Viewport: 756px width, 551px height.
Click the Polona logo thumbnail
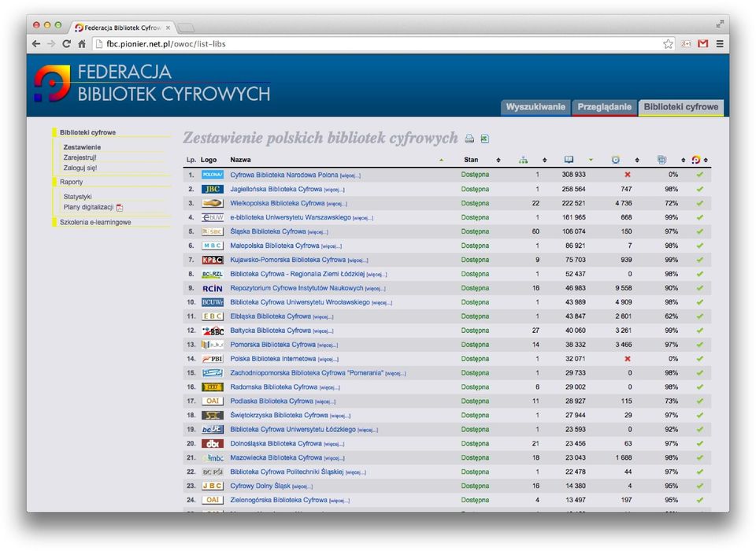212,175
